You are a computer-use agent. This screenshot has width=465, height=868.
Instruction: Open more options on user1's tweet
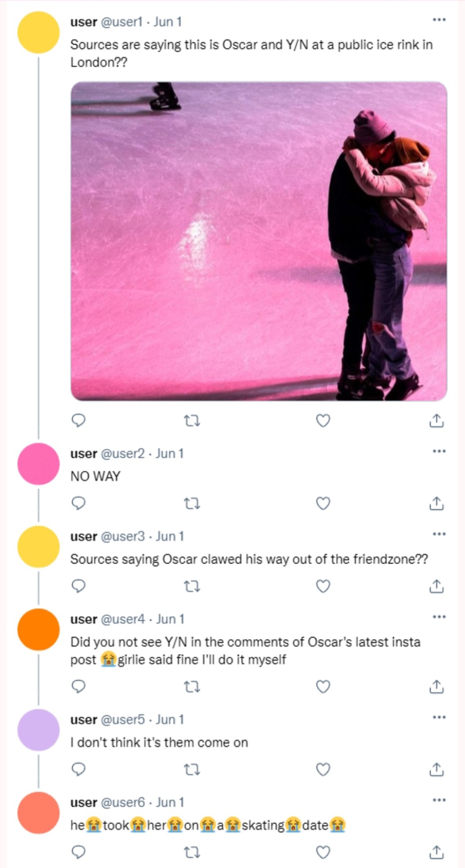pos(439,20)
